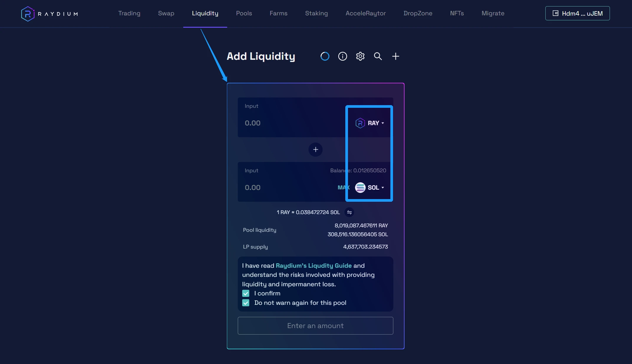Click the info circle icon
The width and height of the screenshot is (632, 364).
tap(342, 56)
